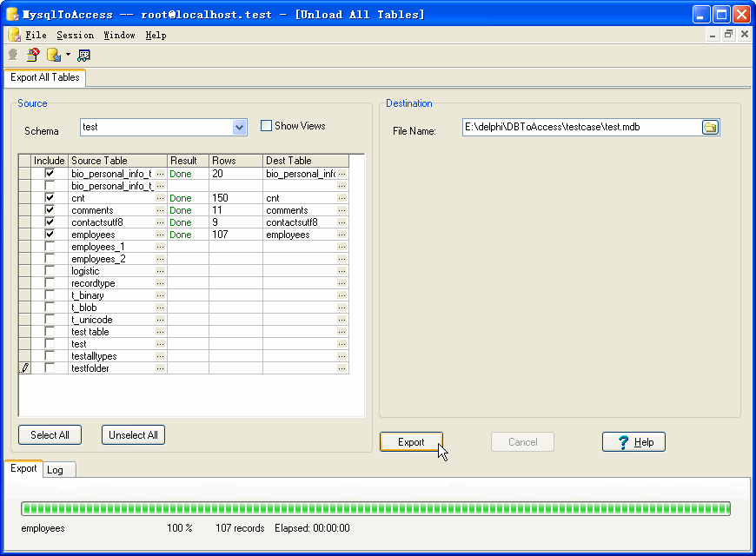756x556 pixels.
Task: Check the Include box for testalltypes
Action: tap(50, 355)
